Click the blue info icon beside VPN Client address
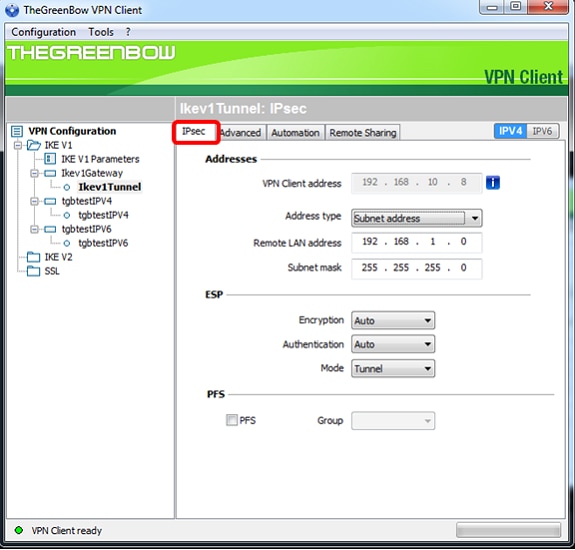 click(x=493, y=182)
